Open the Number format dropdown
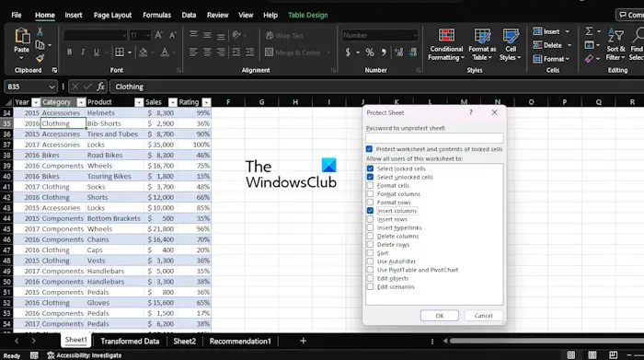The height and width of the screenshot is (360, 644). (x=414, y=35)
